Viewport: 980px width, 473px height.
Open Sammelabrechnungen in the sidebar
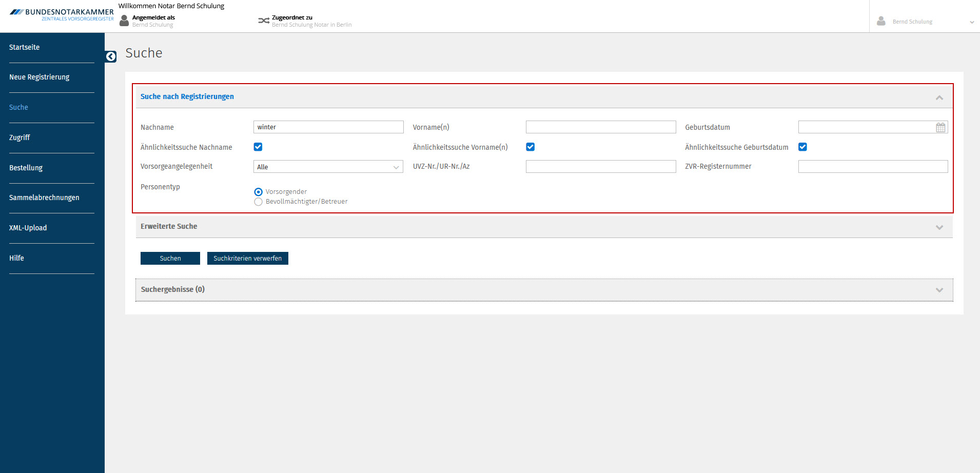click(44, 198)
